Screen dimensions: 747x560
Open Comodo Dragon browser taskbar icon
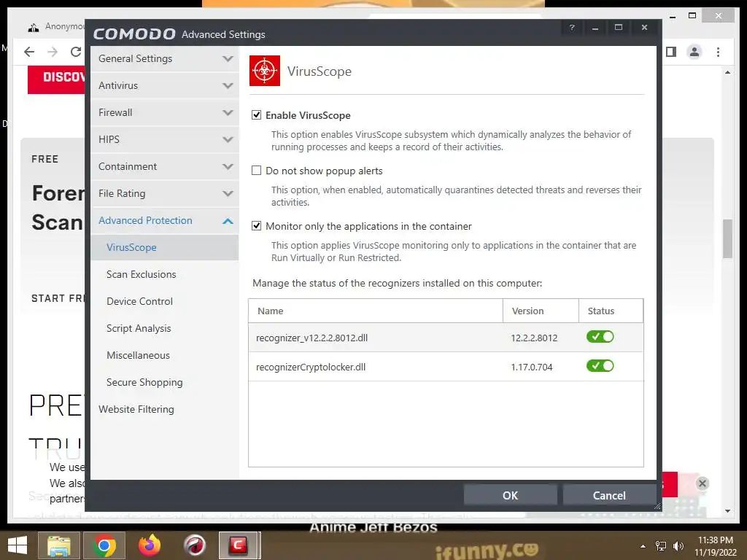(194, 545)
